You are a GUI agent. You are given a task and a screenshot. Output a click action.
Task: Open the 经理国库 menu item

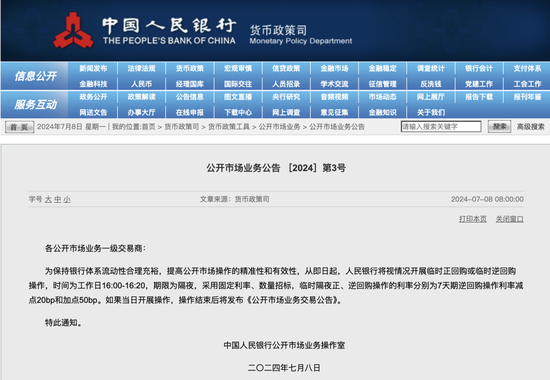[x=190, y=84]
